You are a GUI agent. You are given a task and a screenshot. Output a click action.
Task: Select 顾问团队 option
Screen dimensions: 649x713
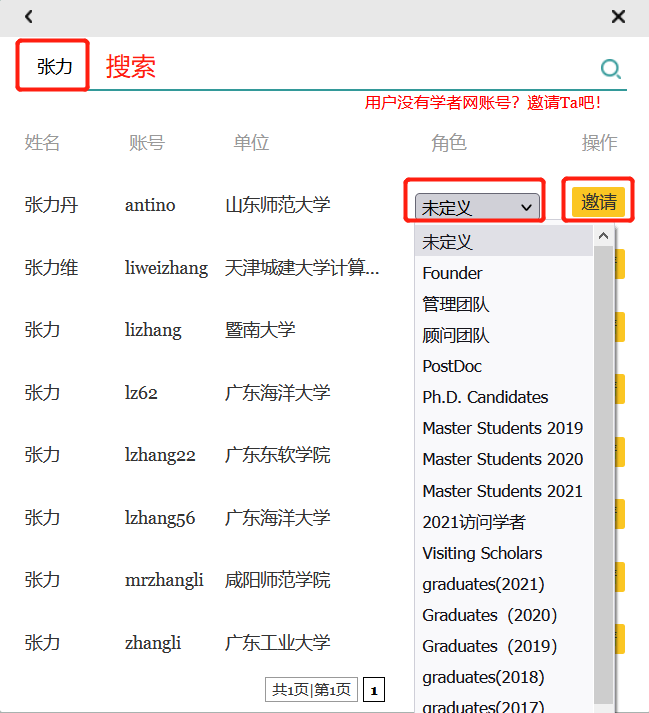[456, 335]
